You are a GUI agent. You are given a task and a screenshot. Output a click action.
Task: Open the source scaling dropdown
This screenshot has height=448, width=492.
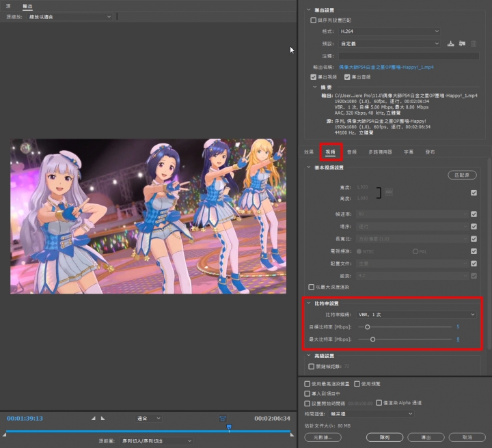point(70,17)
